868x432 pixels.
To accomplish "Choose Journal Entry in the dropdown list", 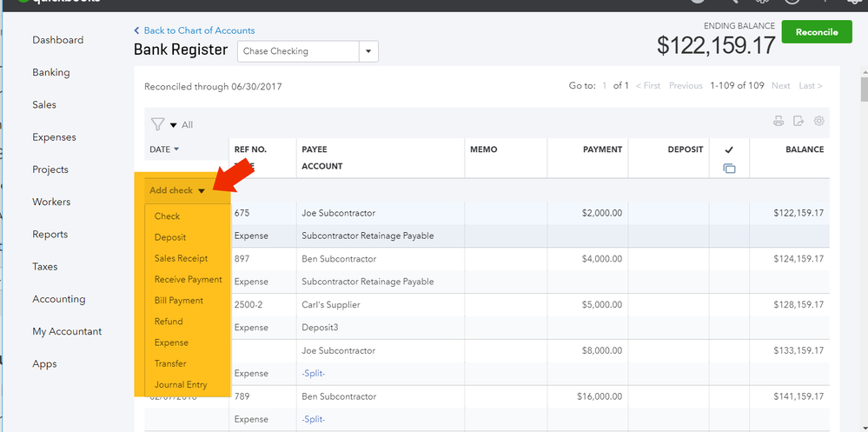I will point(181,384).
